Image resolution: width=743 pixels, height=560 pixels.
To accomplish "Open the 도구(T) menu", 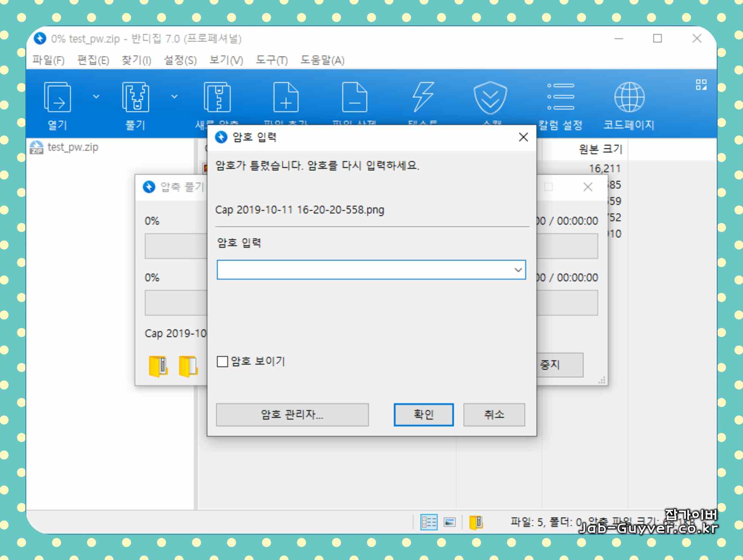I will (272, 60).
